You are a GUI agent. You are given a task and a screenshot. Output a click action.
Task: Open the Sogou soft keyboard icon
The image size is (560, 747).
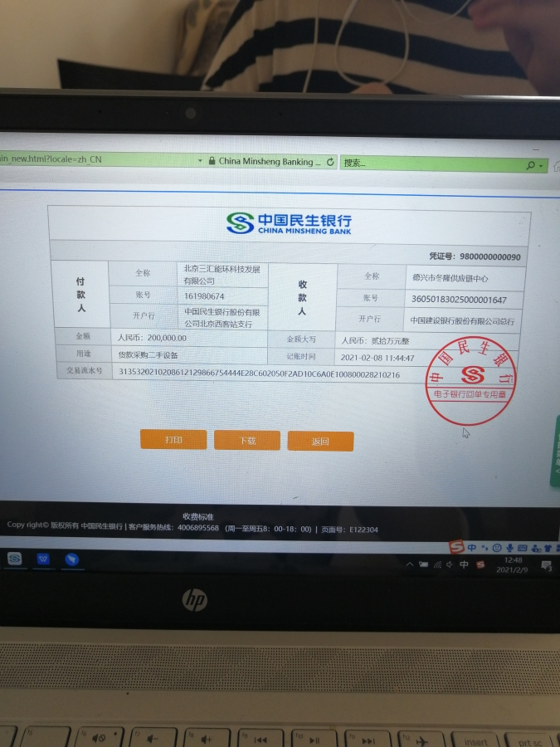pos(522,549)
